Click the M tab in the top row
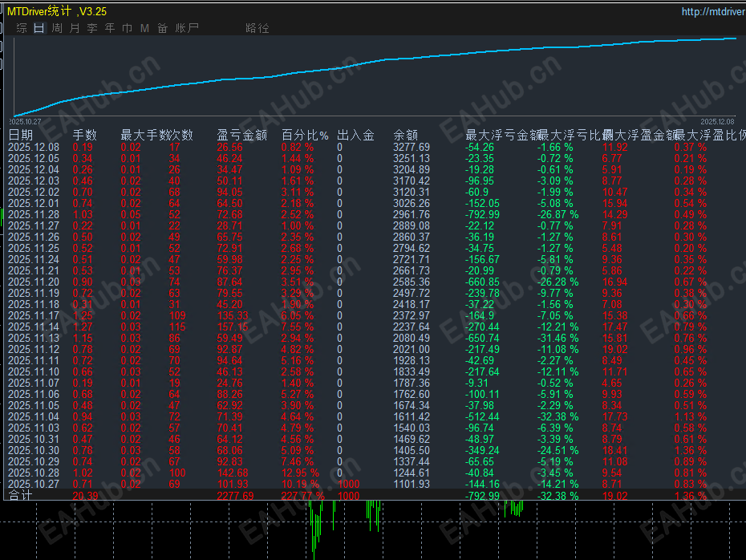Image resolution: width=746 pixels, height=560 pixels. pyautogui.click(x=144, y=28)
